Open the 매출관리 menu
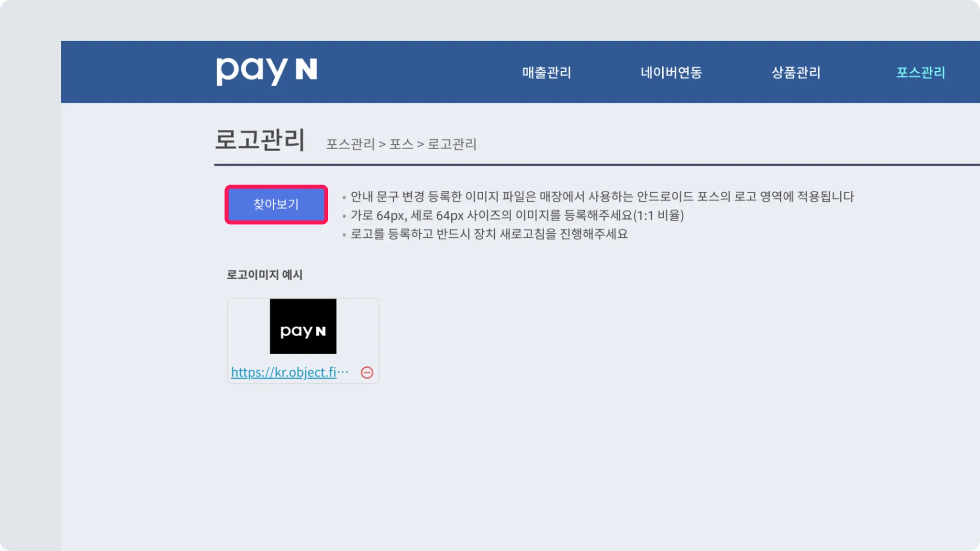This screenshot has width=980, height=551. pos(546,72)
